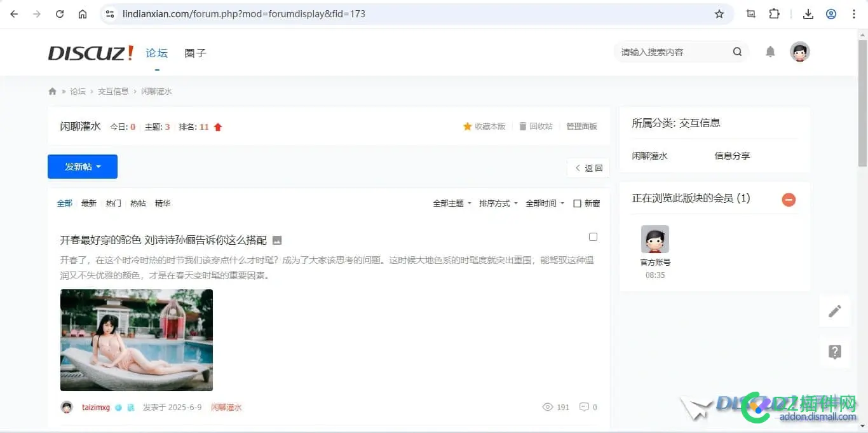
Task: Expand the 全部时间 dropdown
Action: click(545, 203)
